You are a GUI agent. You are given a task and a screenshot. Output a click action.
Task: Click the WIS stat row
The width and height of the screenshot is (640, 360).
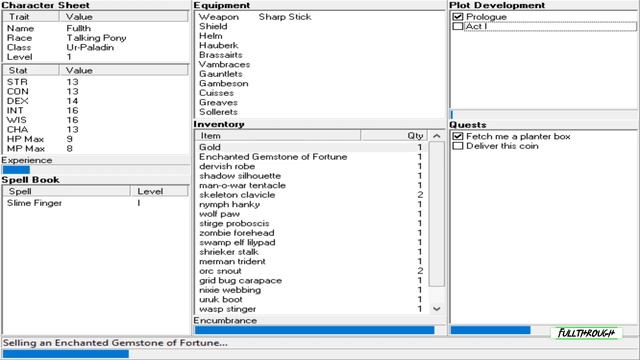coord(96,120)
